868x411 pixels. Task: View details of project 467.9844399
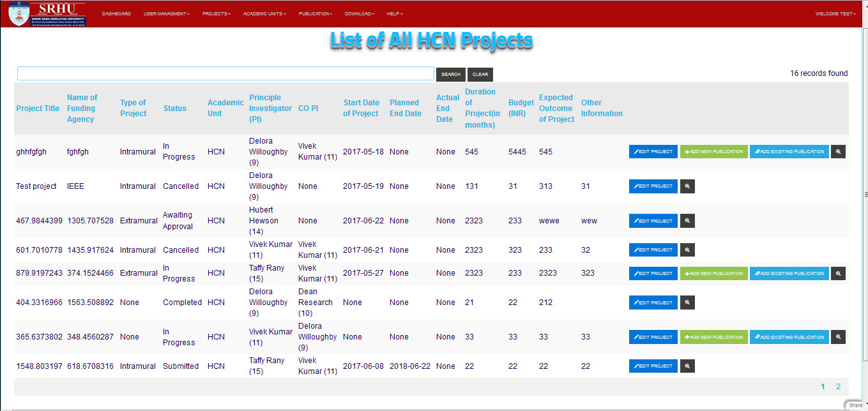point(687,221)
